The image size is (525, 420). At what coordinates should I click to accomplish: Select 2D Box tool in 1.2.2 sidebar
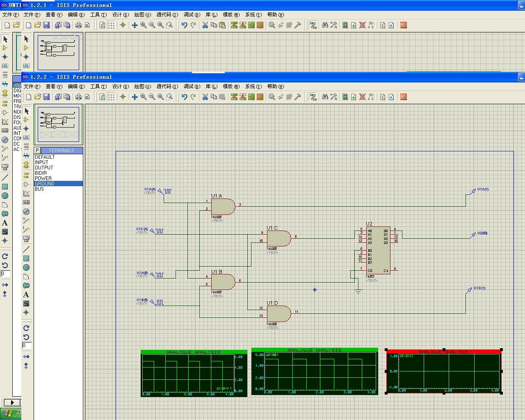[26, 258]
